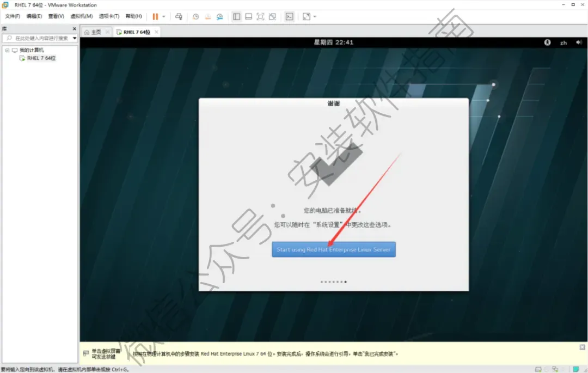The height and width of the screenshot is (373, 588).
Task: Open the 查看(V) menu
Action: pyautogui.click(x=56, y=16)
